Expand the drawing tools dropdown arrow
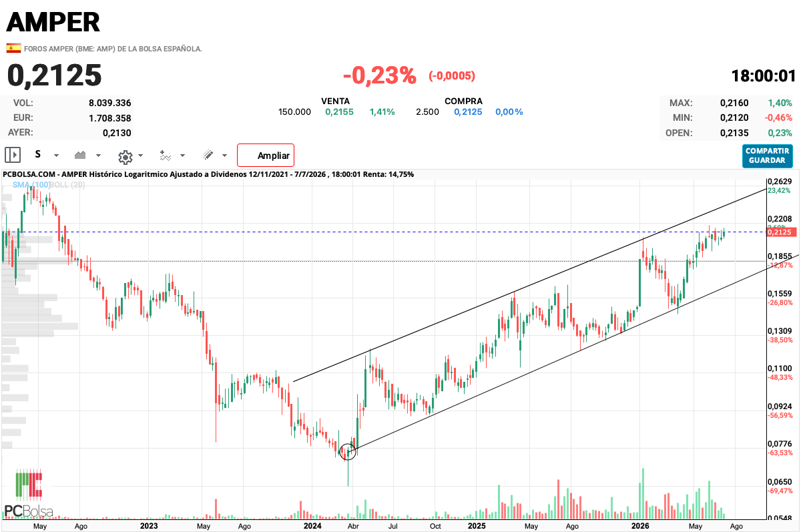Screen dimensions: 801x532 (224, 156)
